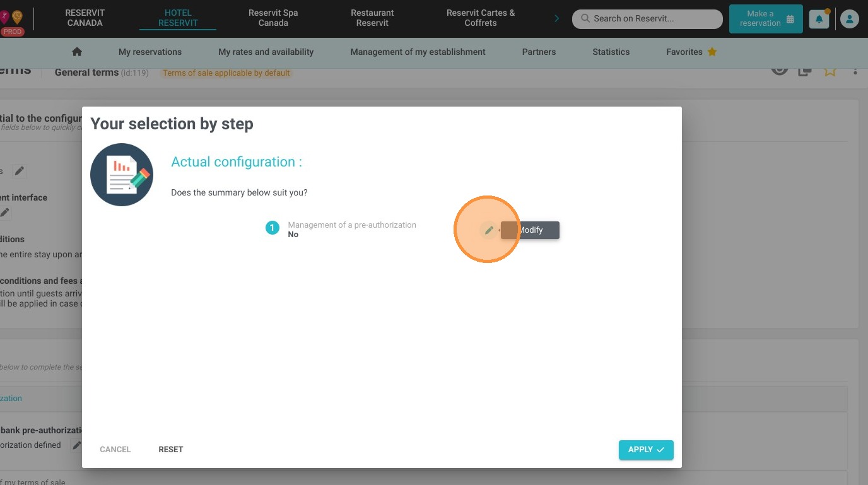Open the Reservit Spa Canada tab

click(x=273, y=18)
